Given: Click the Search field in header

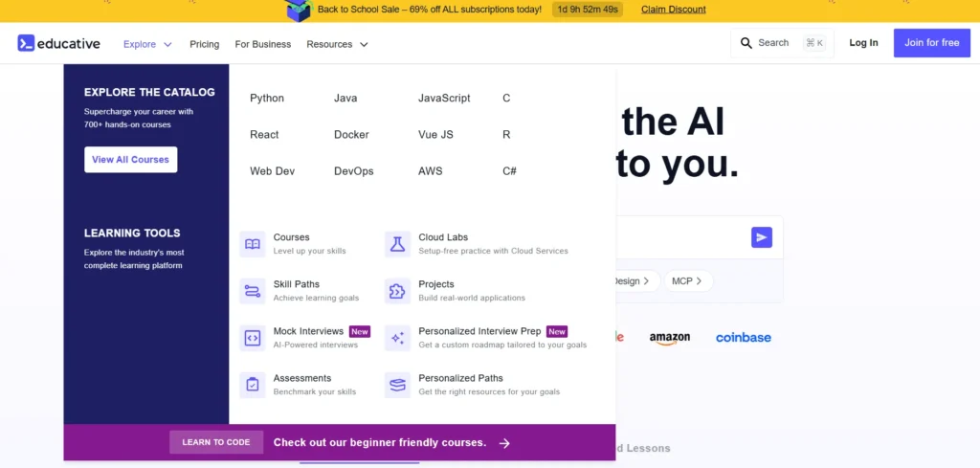Looking at the screenshot, I should [x=782, y=43].
